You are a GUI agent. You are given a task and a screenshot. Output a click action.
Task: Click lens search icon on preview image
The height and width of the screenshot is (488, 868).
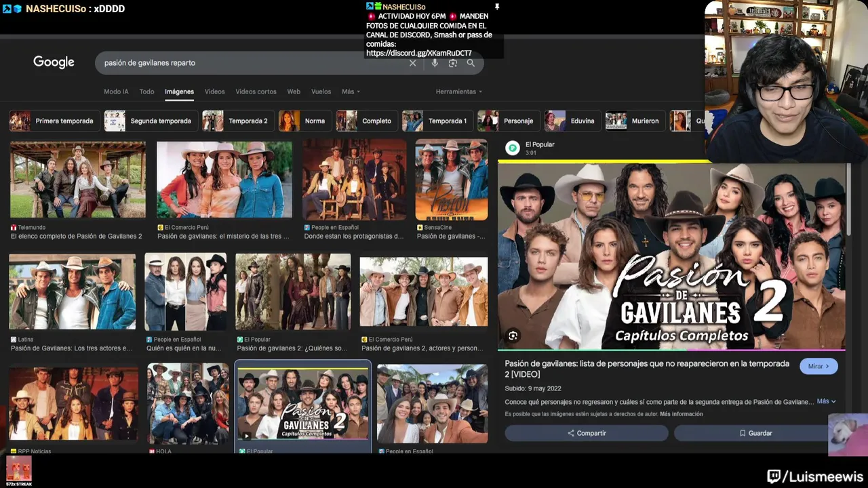(x=513, y=335)
